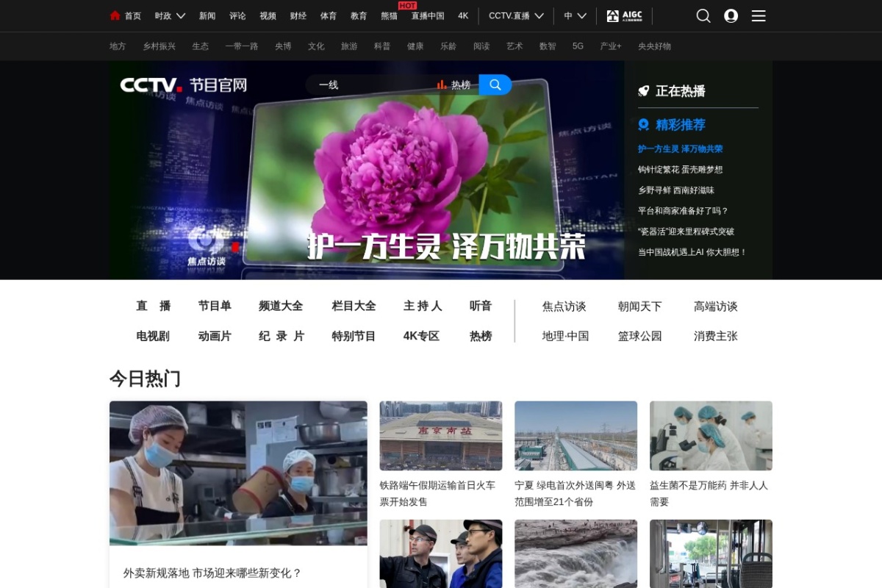The height and width of the screenshot is (588, 882).
Task: Open 熊猫 in the top menu
Action: (x=389, y=15)
